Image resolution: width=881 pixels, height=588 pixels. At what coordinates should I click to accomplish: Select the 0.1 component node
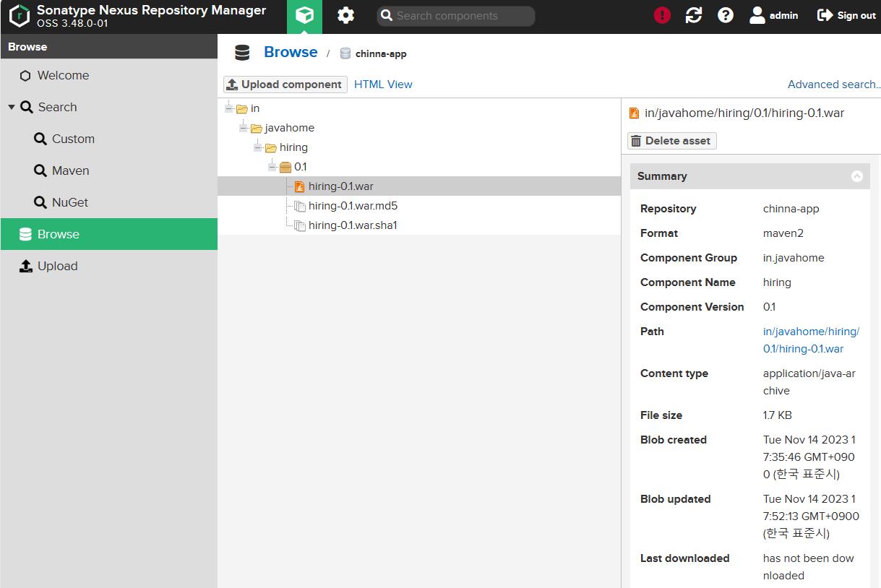[x=300, y=167]
